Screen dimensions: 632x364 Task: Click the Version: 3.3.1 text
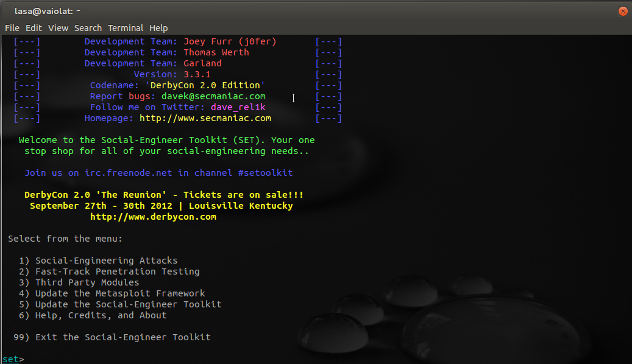coord(172,74)
